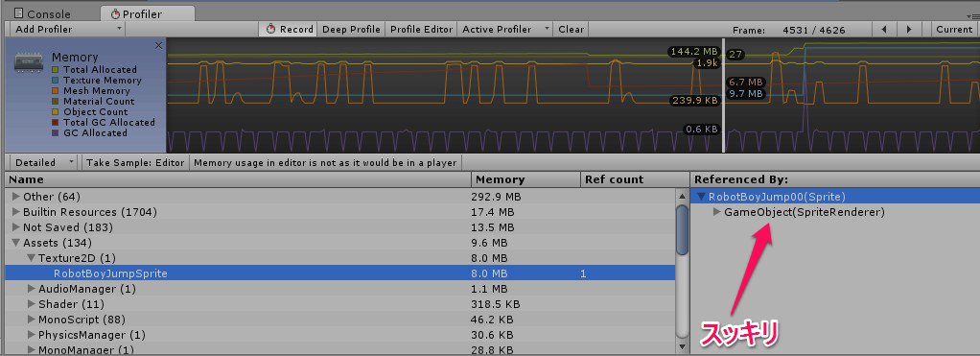Expand Not Saved (183) row

(16, 227)
